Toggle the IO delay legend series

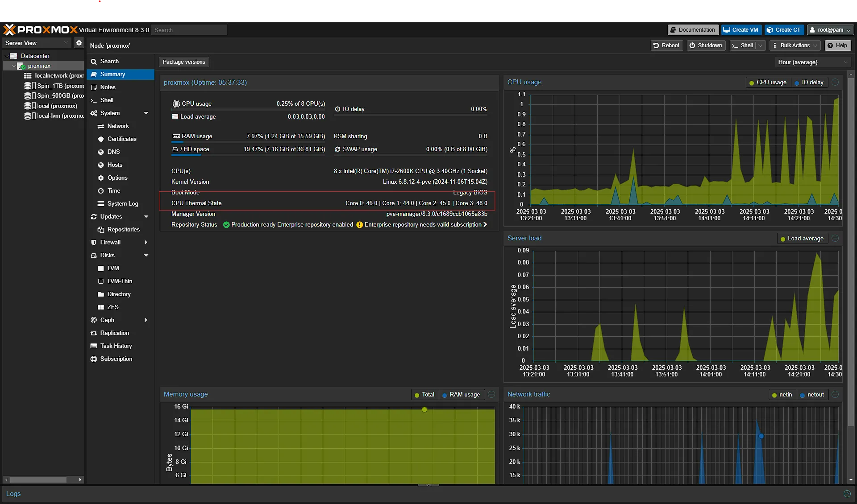(809, 83)
